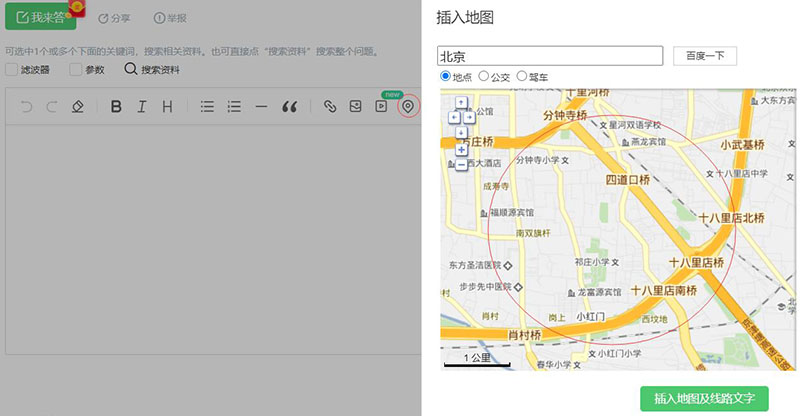Select the eraser clear-format icon
Viewport: 800px width, 416px height.
click(78, 107)
